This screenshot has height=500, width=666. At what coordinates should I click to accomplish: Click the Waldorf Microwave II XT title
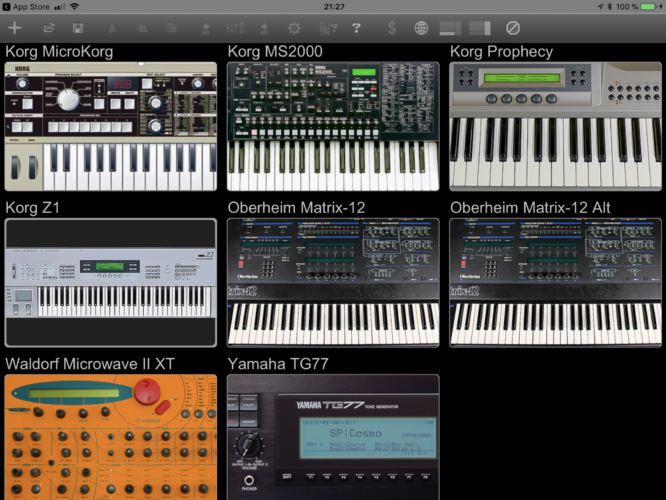[90, 364]
